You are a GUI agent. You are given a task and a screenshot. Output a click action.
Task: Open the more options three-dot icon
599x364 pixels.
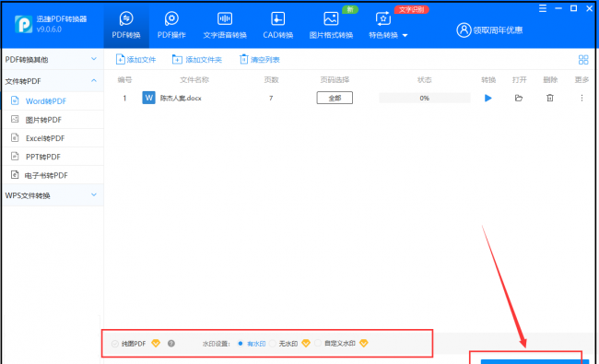tap(581, 99)
